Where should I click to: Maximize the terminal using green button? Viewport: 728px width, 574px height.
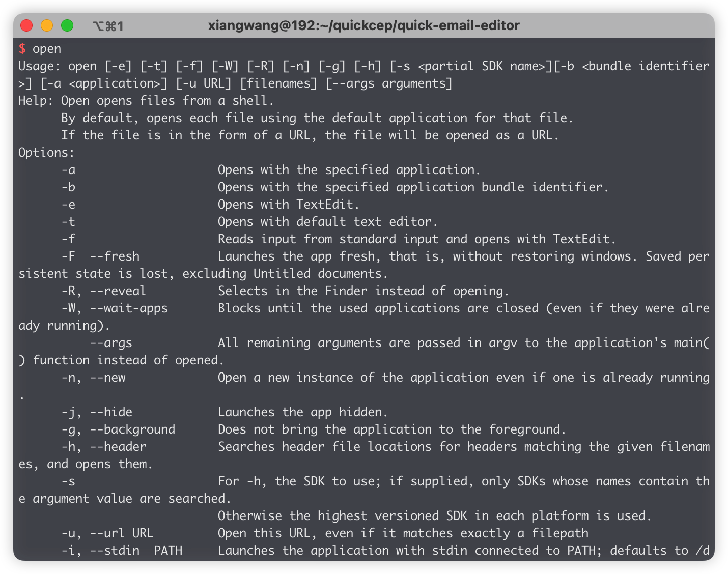coord(67,25)
